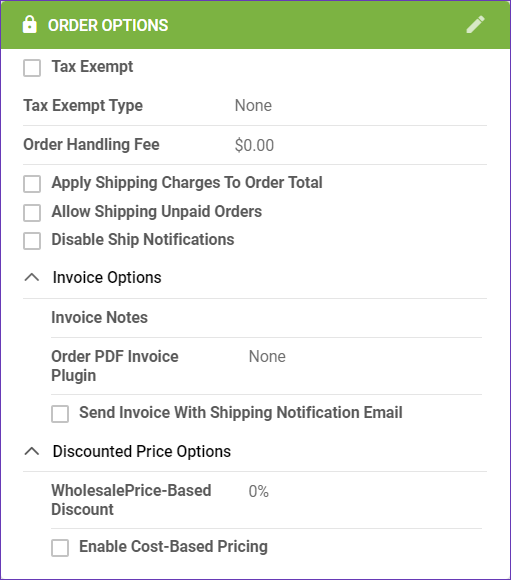
Task: Click the Tax Exempt Type label
Action: tap(83, 106)
